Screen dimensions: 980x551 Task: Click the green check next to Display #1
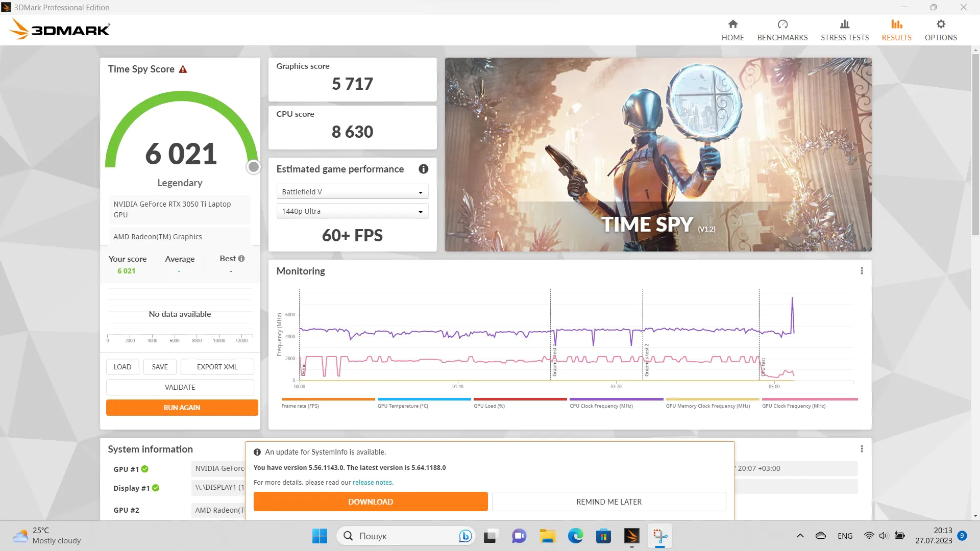pyautogui.click(x=156, y=488)
